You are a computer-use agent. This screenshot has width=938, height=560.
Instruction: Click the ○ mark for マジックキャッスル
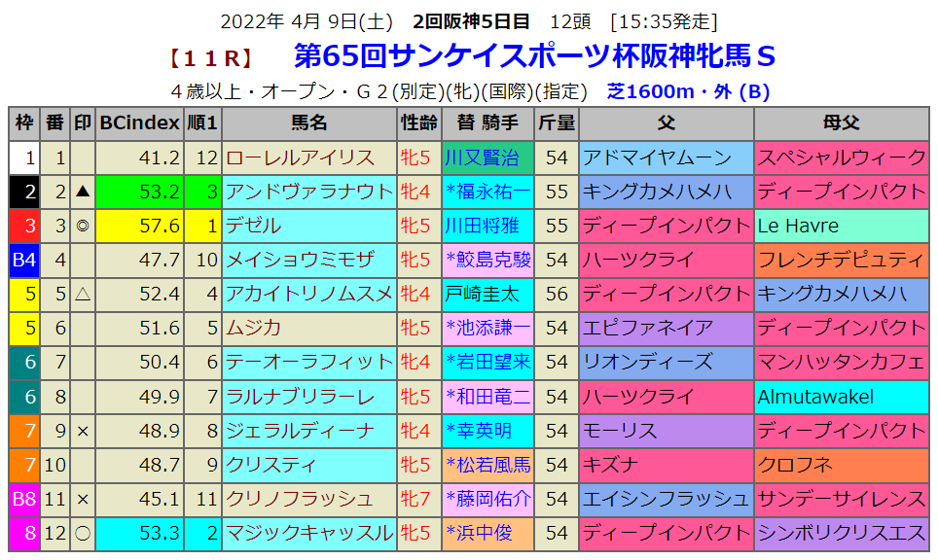83,532
